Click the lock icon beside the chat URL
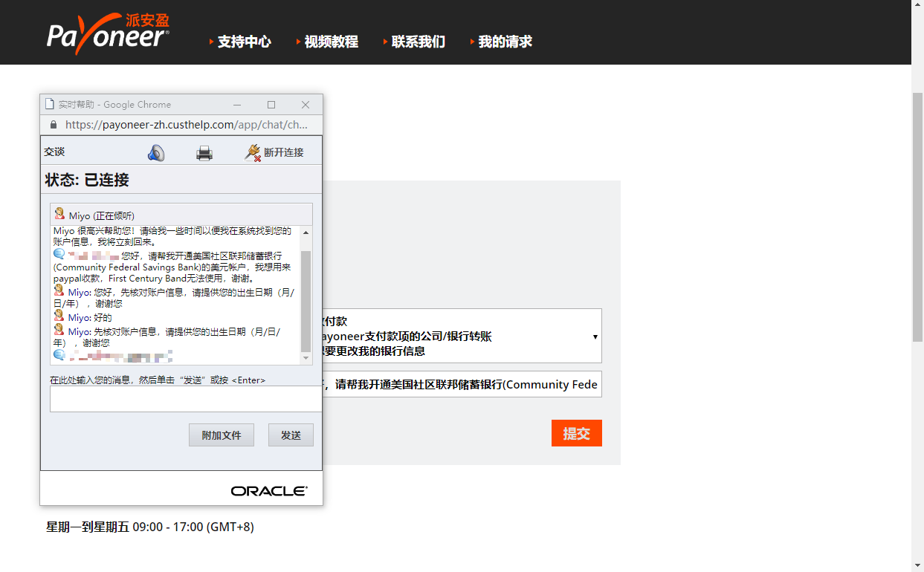This screenshot has height=572, width=924. pyautogui.click(x=54, y=125)
